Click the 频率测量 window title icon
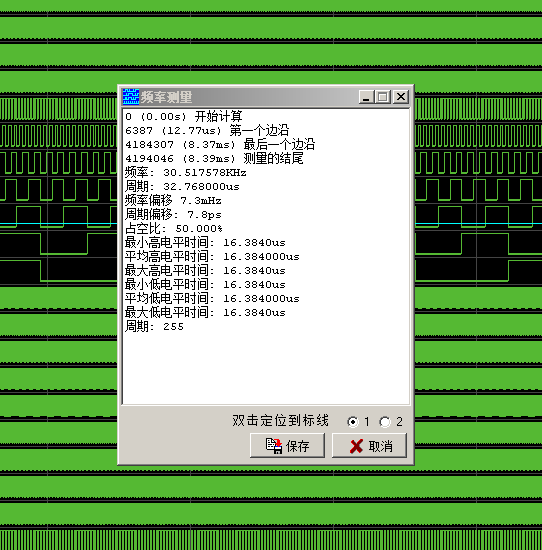The width and height of the screenshot is (542, 550). click(131, 97)
